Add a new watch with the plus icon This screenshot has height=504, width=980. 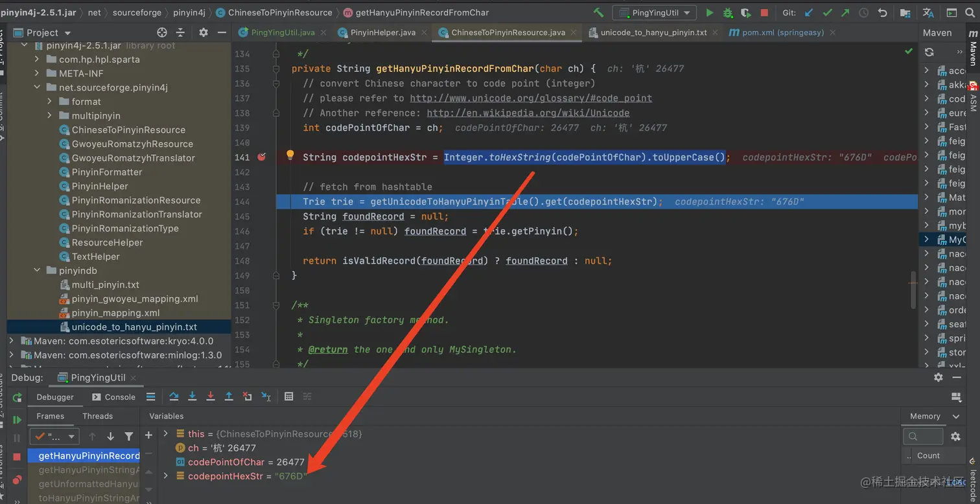148,435
